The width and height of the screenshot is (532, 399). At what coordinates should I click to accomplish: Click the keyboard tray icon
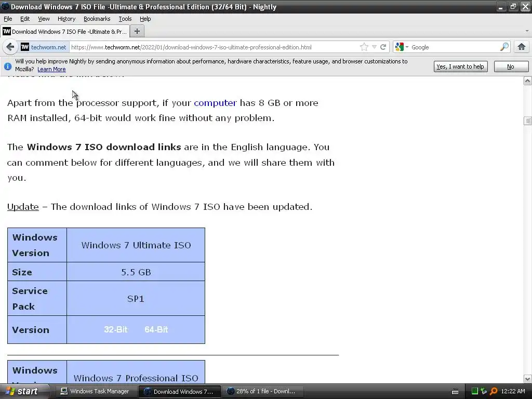[455, 392]
